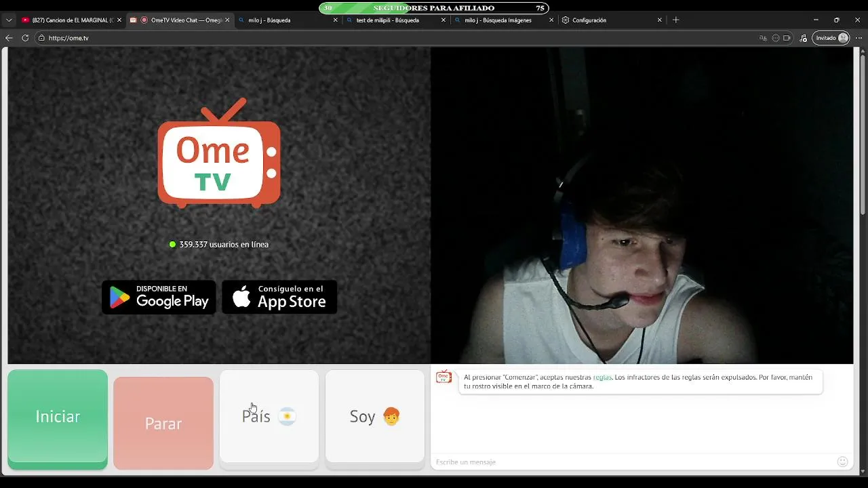View site info icon in address bar

[41, 38]
